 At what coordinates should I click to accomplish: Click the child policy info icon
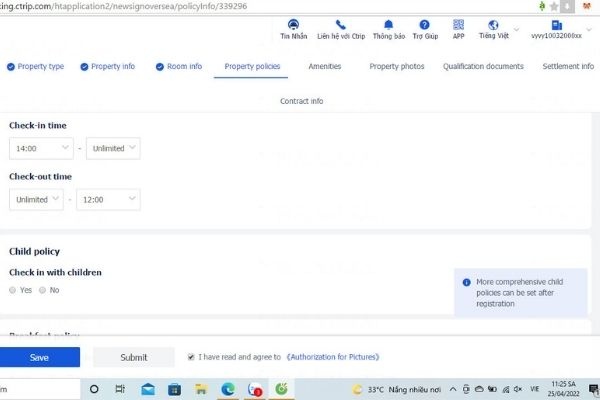click(466, 282)
